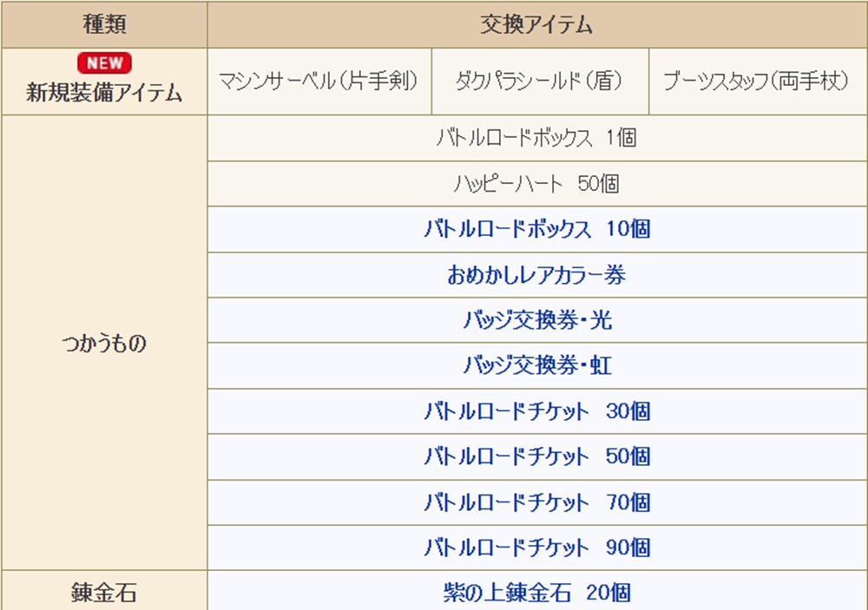Select the 新規装備アイテム category label
Image resolution: width=868 pixels, height=610 pixels.
(x=105, y=93)
